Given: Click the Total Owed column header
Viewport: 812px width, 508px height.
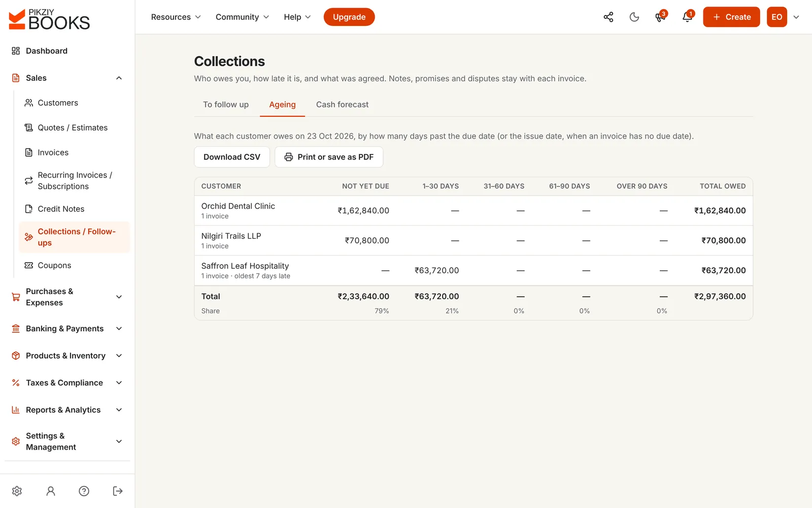Looking at the screenshot, I should tap(723, 186).
